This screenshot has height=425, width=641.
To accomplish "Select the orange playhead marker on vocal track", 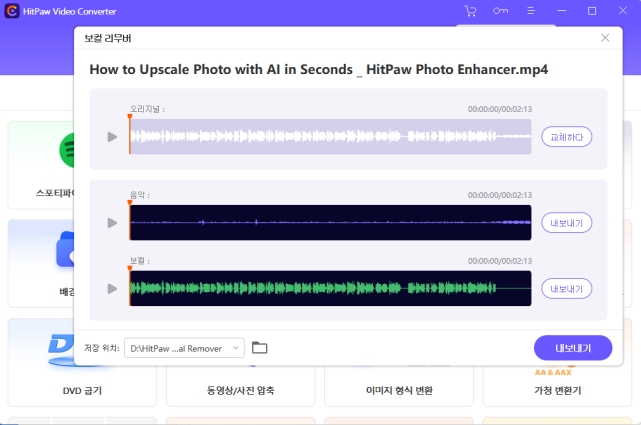I will [x=130, y=268].
